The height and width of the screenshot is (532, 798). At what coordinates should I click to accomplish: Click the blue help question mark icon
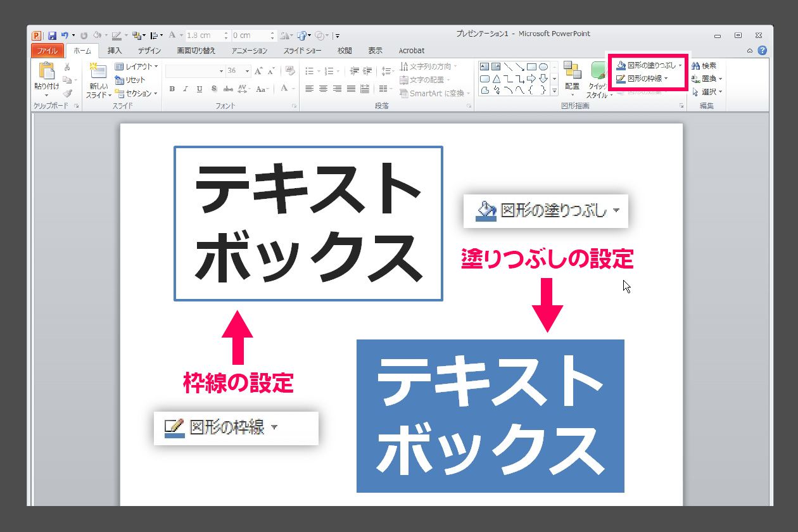tap(763, 51)
